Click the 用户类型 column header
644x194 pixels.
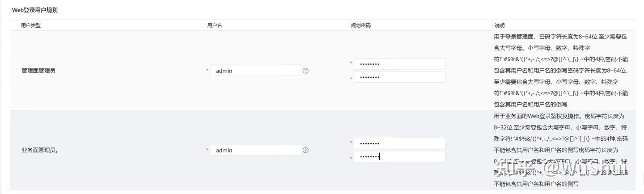point(31,25)
